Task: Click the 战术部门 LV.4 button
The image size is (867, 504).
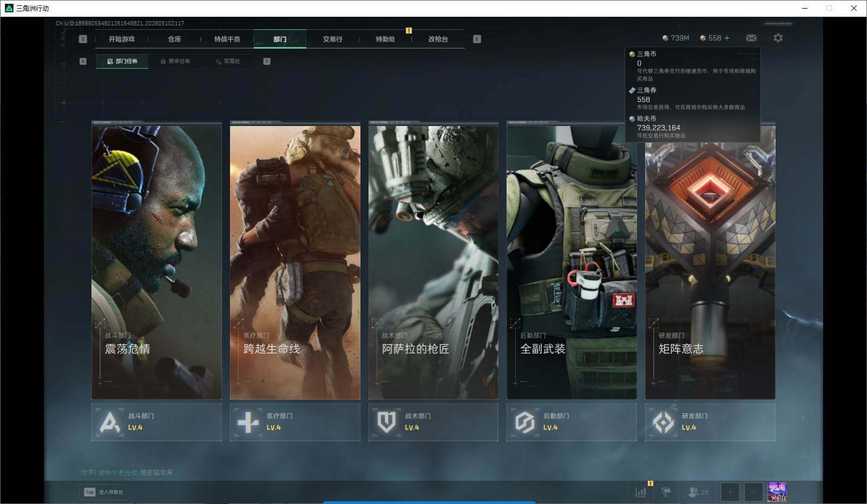Action: point(433,422)
